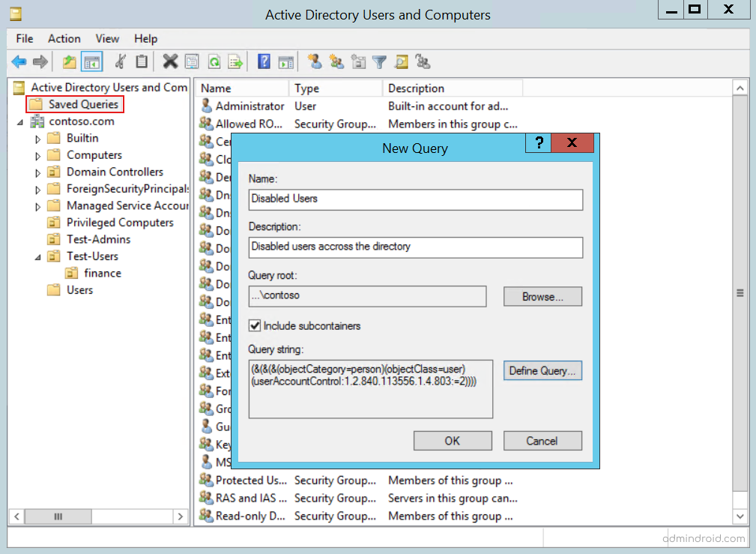Viewport: 756px width, 554px height.
Task: Toggle the Show/Hide Console Tree icon
Action: click(91, 61)
